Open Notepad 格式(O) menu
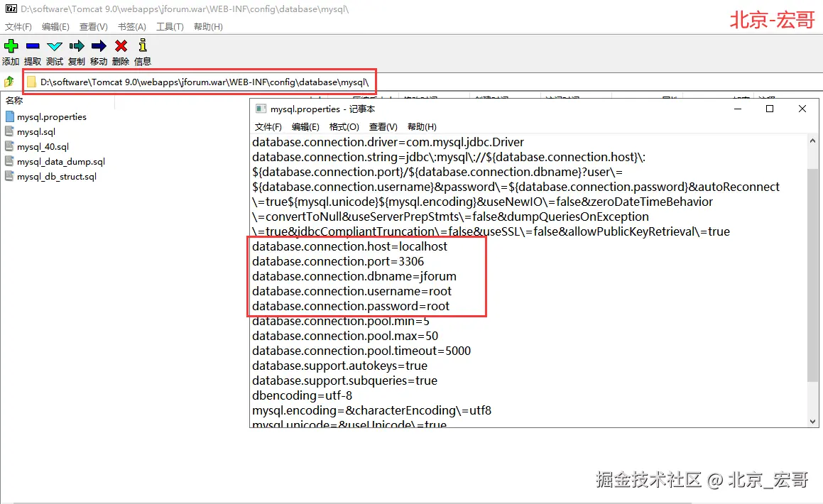 coord(344,127)
